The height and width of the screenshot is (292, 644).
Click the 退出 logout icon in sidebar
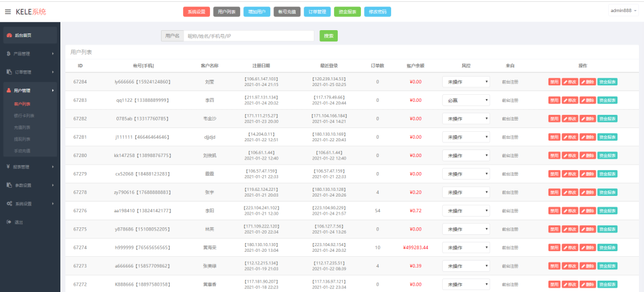9,222
